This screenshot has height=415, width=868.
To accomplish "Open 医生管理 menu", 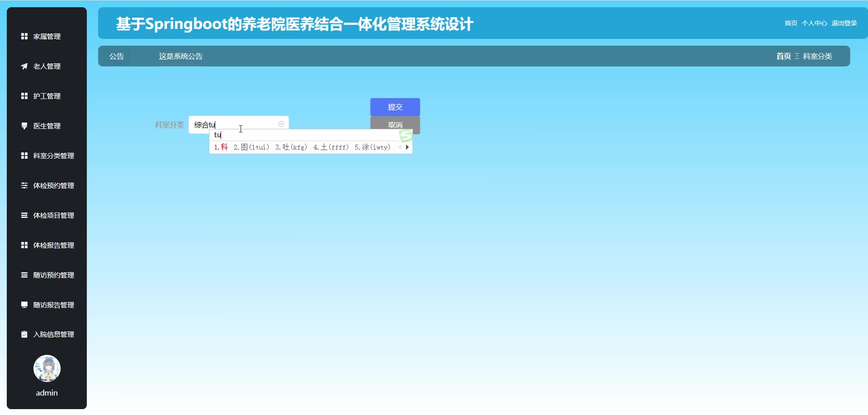I will pos(47,126).
